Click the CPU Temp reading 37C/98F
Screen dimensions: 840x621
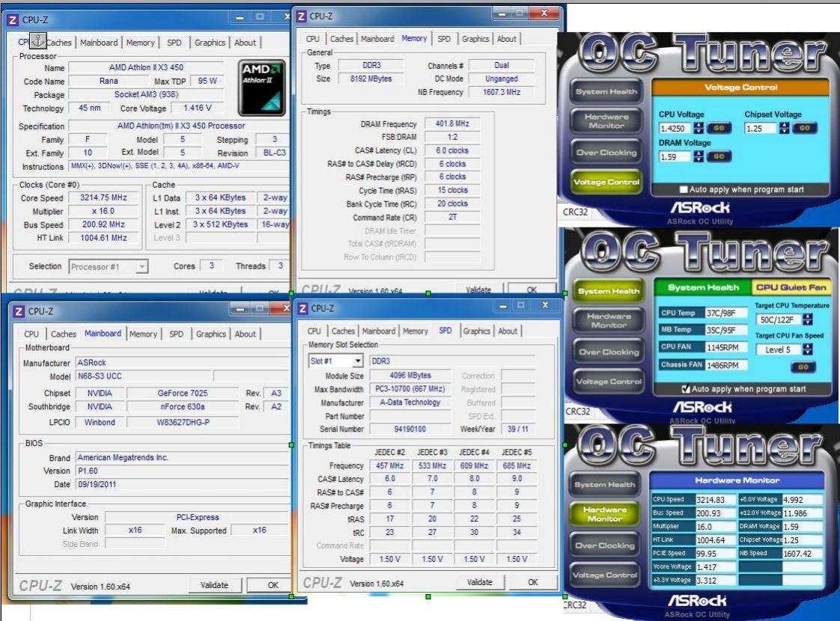click(x=726, y=313)
